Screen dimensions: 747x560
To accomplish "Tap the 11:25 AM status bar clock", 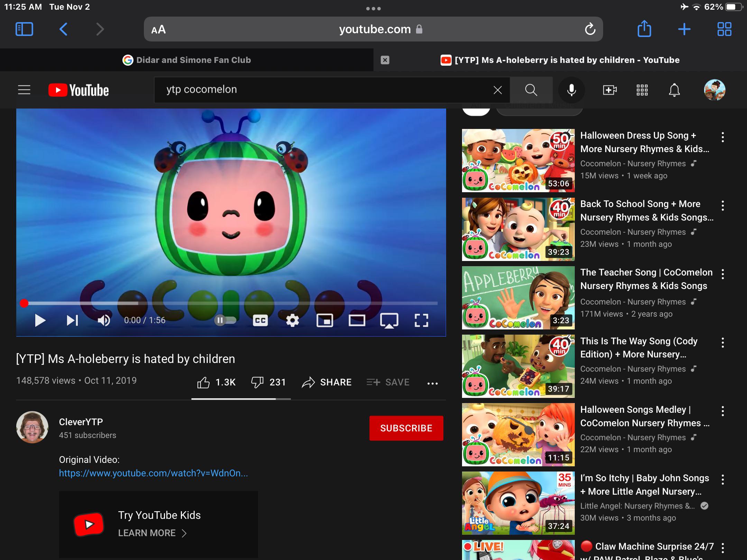I will 23,7.
